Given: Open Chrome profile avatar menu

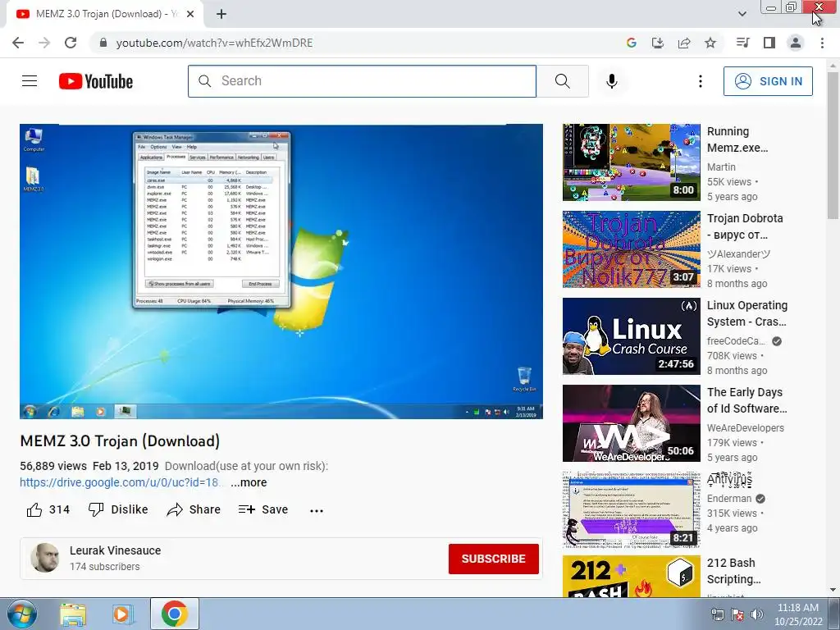Looking at the screenshot, I should [x=796, y=43].
